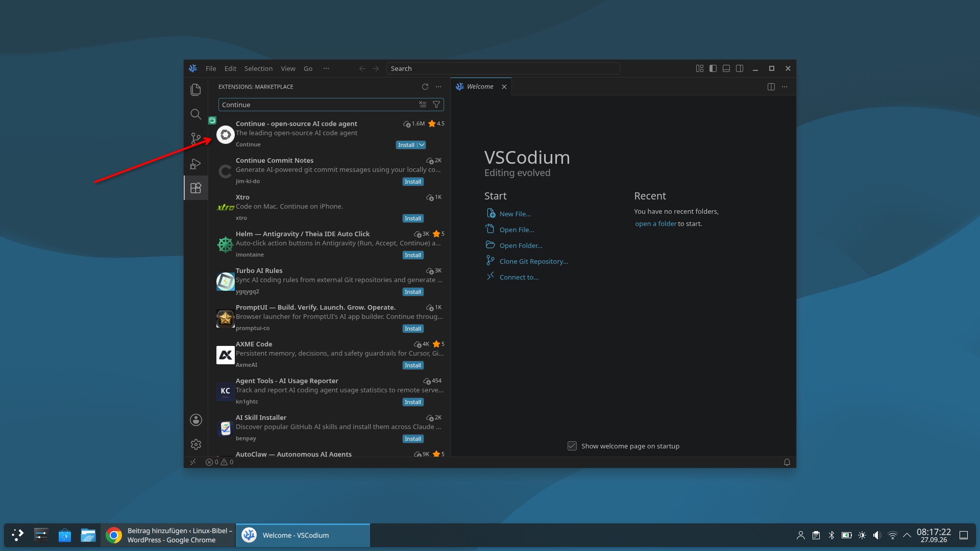Select the Welcome tab

tap(480, 87)
